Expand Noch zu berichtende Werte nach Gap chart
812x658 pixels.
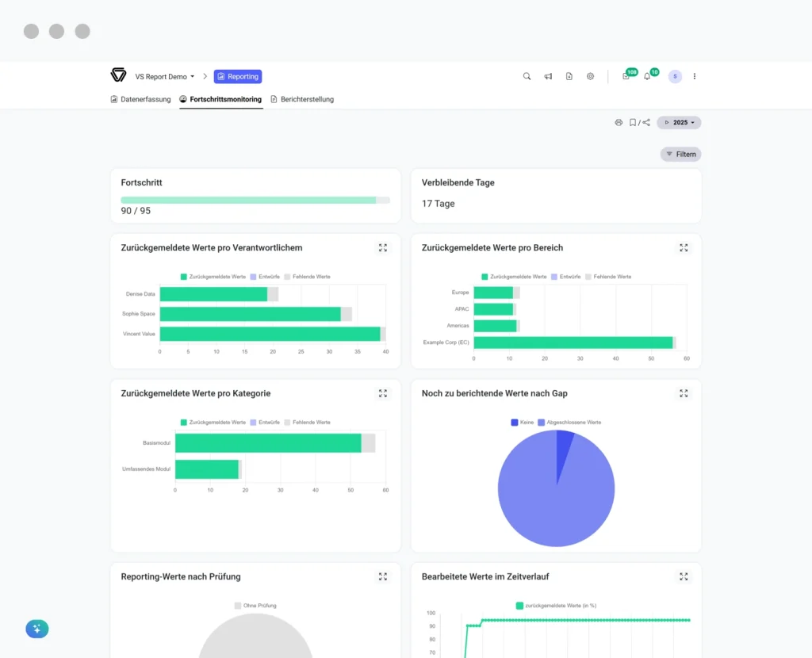pos(684,393)
